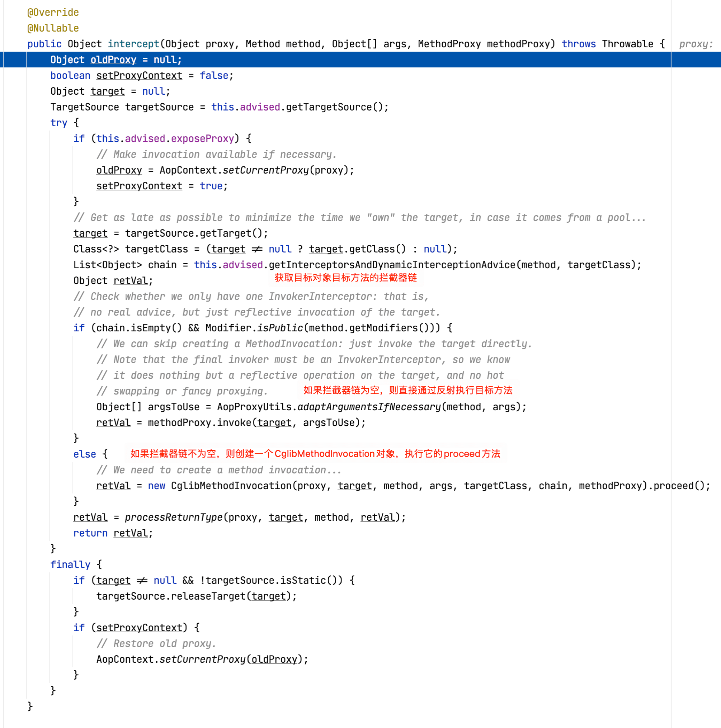Click the finally keyword
Viewport: 721px width, 728px height.
(70, 564)
